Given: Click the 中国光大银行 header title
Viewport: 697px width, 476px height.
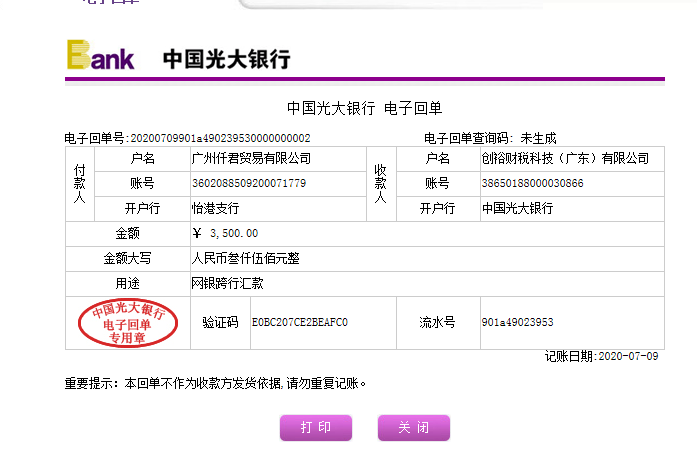Looking at the screenshot, I should 227,60.
